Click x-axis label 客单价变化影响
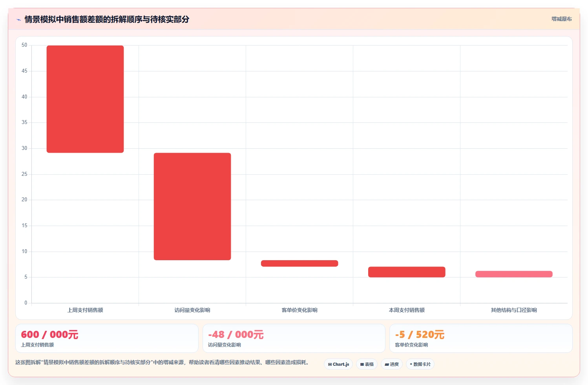The image size is (588, 385). pyautogui.click(x=299, y=310)
